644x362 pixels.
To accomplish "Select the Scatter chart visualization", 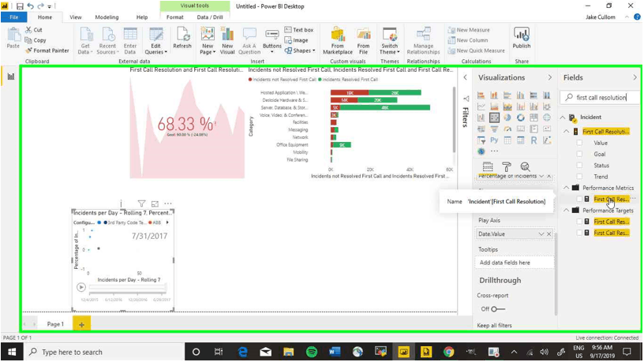I will coord(494,118).
